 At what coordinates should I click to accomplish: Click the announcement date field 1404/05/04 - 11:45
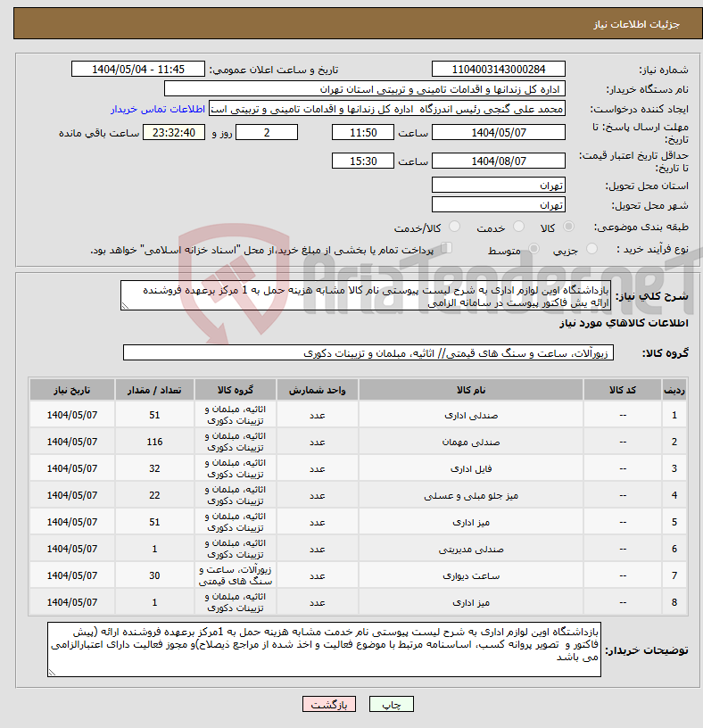[138, 70]
